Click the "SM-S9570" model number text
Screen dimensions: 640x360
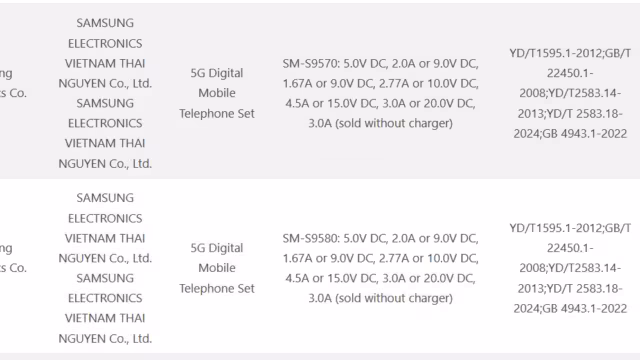[309, 64]
